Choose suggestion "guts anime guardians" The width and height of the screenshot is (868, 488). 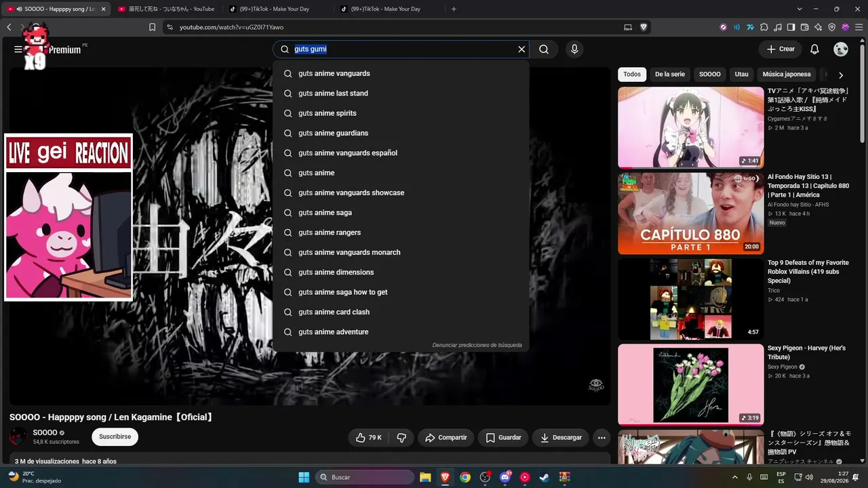(401, 133)
